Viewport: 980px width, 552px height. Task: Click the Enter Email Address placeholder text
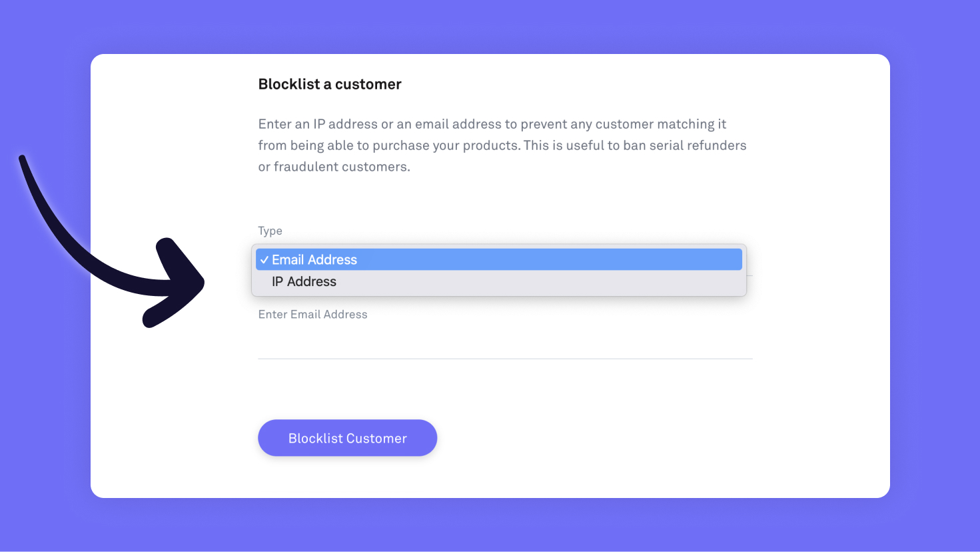312,314
